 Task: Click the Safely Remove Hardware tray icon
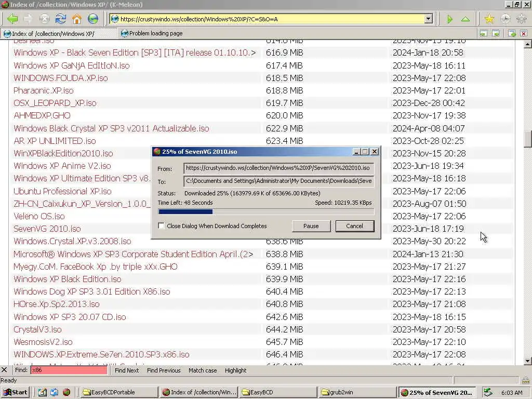click(x=487, y=392)
